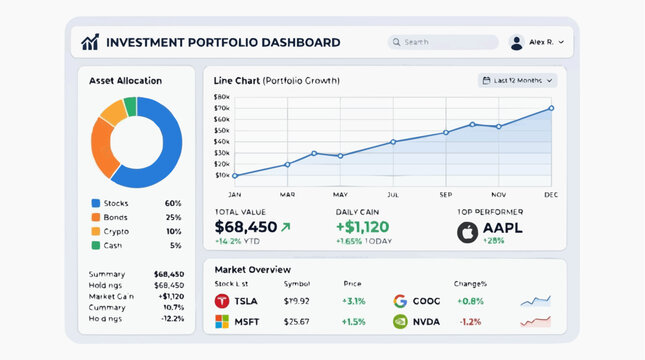Click the +28% top performer value

(493, 241)
